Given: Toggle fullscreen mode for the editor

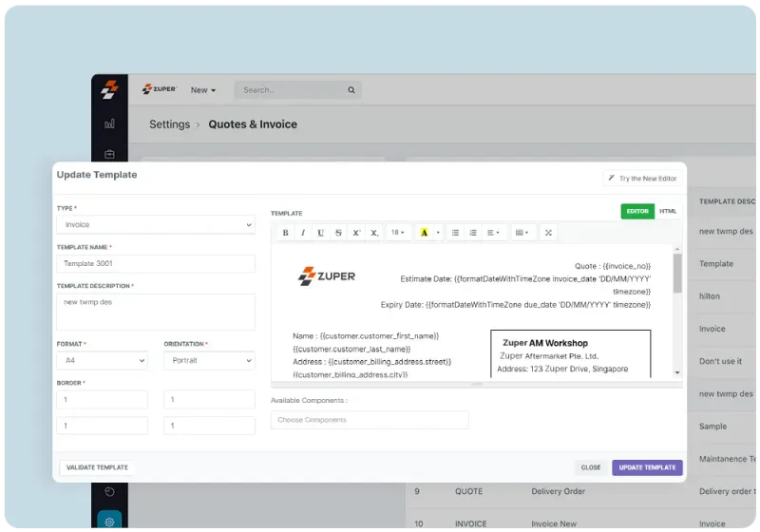Looking at the screenshot, I should [548, 233].
